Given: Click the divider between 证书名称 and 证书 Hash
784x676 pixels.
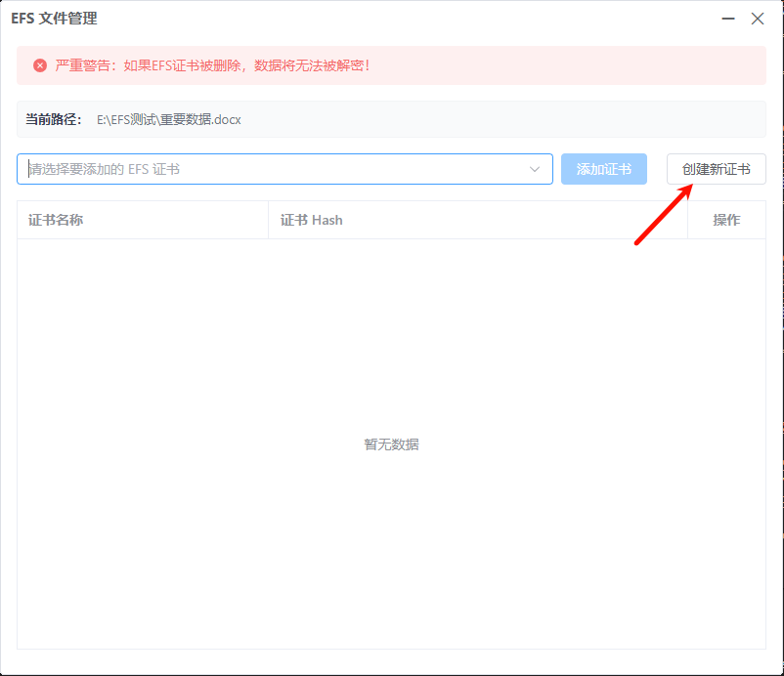Looking at the screenshot, I should tap(269, 220).
